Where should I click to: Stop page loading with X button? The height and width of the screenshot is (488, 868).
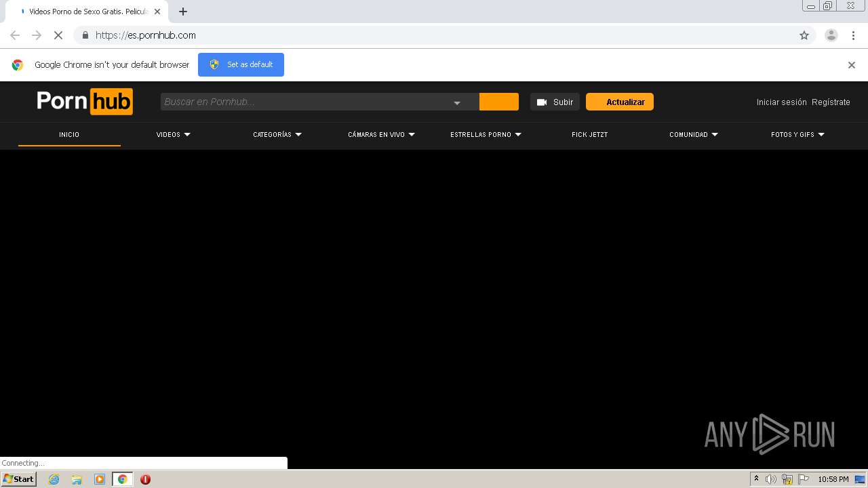(x=58, y=35)
